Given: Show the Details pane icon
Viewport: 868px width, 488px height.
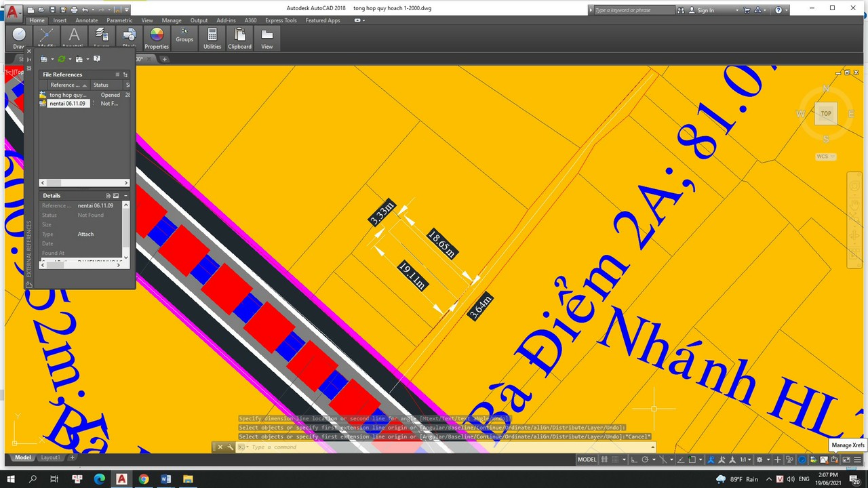Looking at the screenshot, I should click(x=108, y=196).
